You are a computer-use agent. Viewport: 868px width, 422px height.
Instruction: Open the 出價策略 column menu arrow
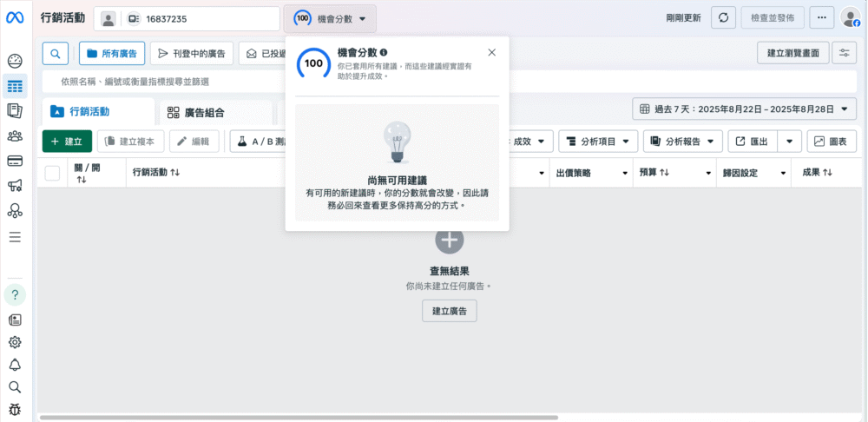pos(625,174)
